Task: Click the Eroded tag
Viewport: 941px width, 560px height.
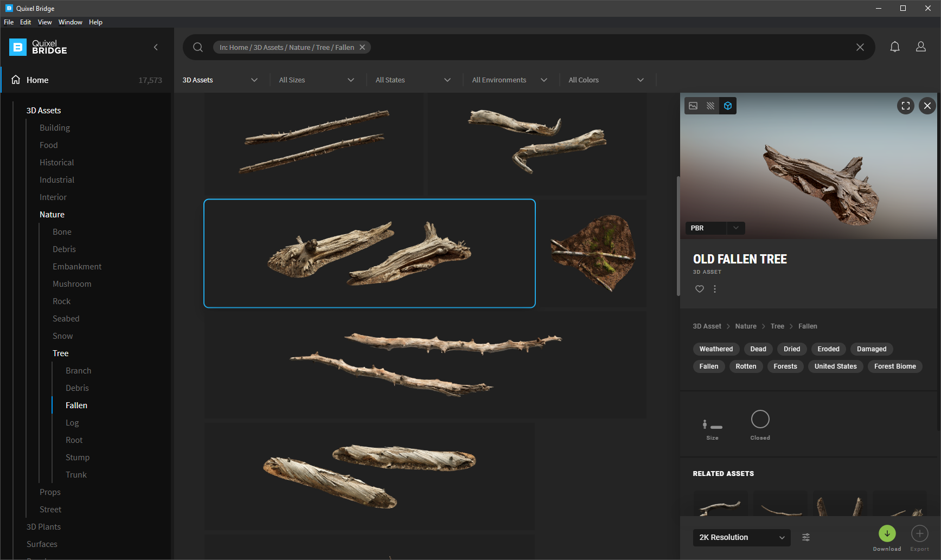Action: point(829,349)
